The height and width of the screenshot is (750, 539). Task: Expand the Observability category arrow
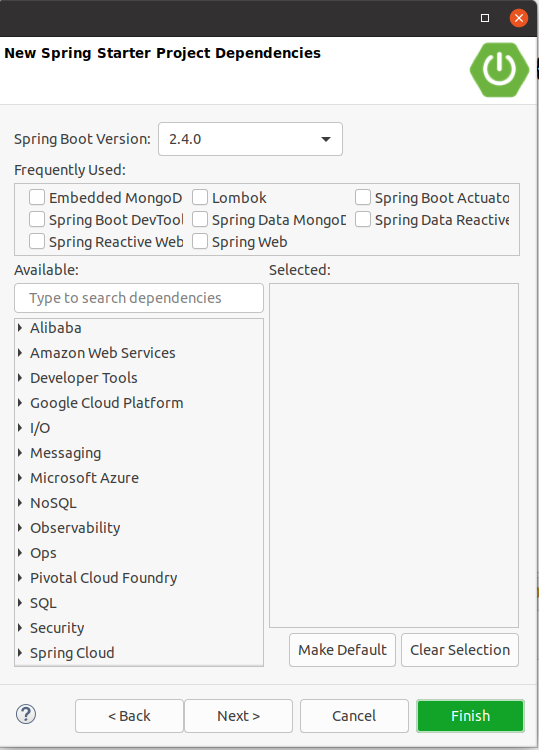[x=20, y=528]
